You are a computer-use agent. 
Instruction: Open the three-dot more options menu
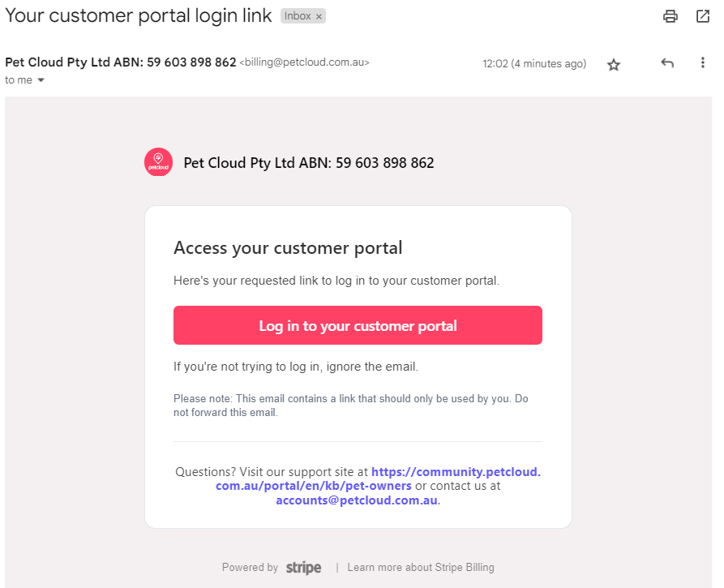pyautogui.click(x=702, y=62)
